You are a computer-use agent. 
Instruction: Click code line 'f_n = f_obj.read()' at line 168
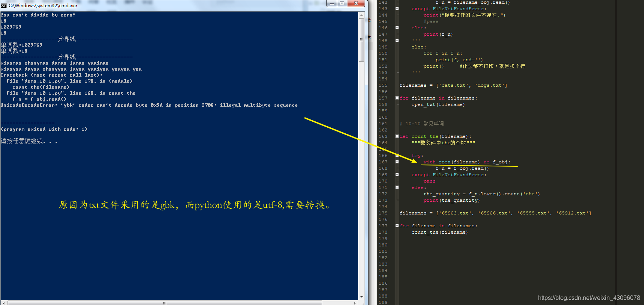click(462, 168)
